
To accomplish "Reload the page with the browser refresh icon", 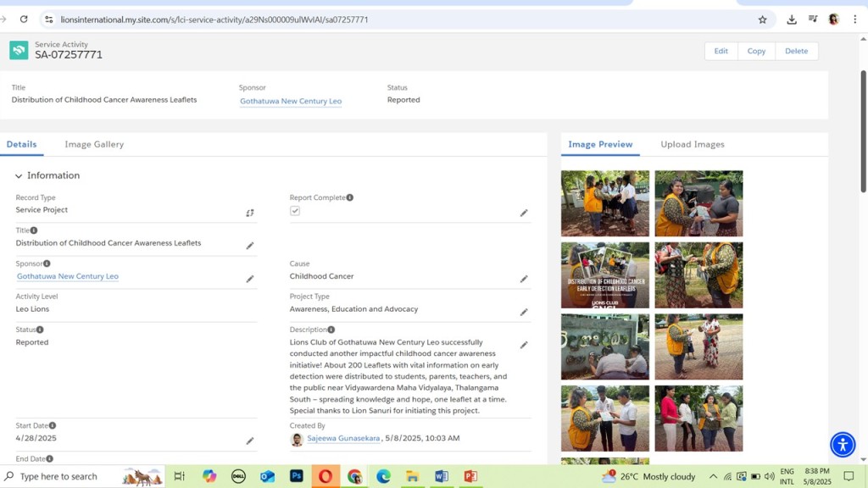I will (23, 19).
